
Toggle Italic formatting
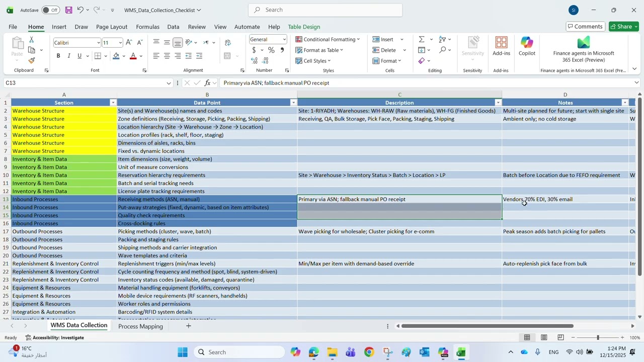click(69, 56)
